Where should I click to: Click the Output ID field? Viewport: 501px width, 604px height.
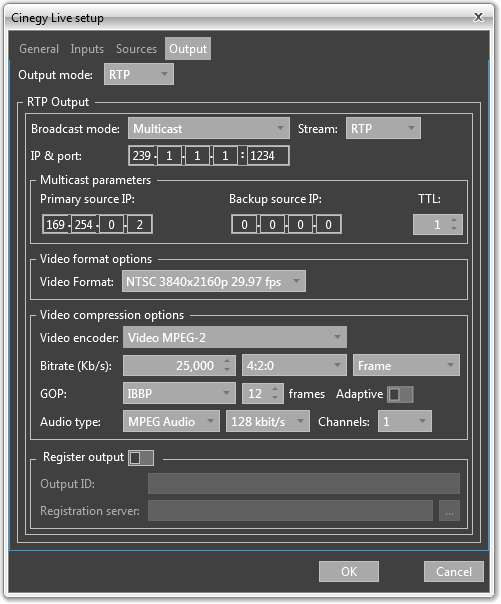coord(304,483)
